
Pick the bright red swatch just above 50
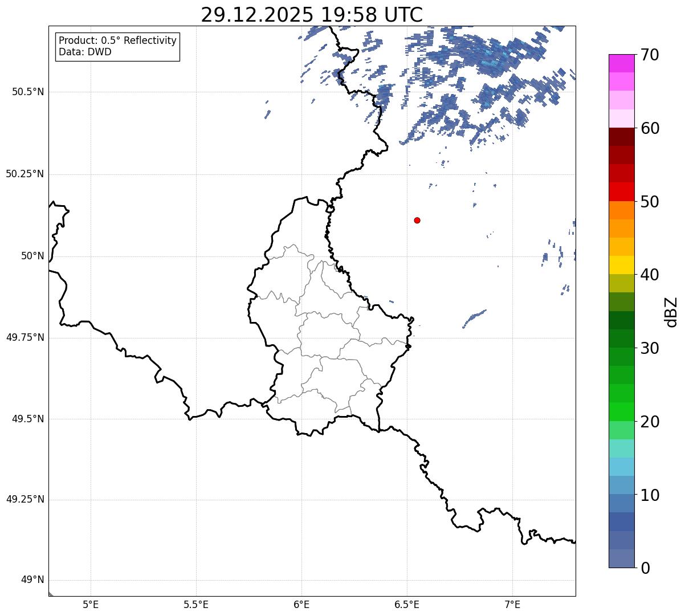(x=622, y=192)
